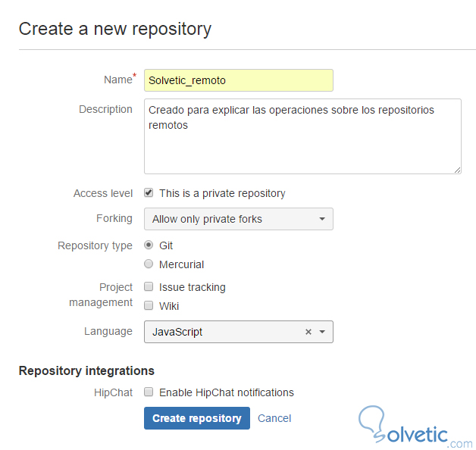Click the Description box resize handle
The image size is (476, 450).
coord(457,170)
